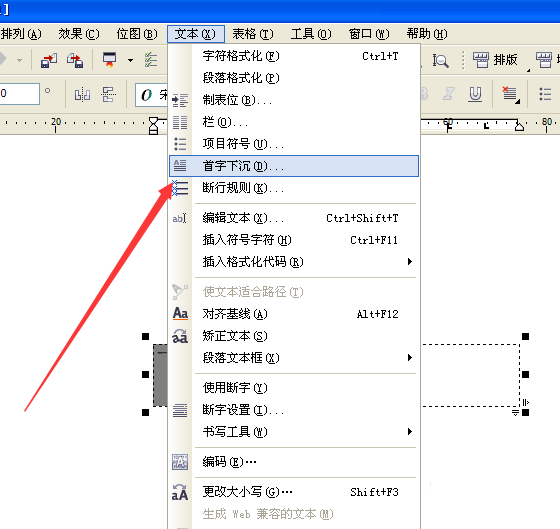Click the line-break rules icon in menu
560x529 pixels.
[180, 188]
